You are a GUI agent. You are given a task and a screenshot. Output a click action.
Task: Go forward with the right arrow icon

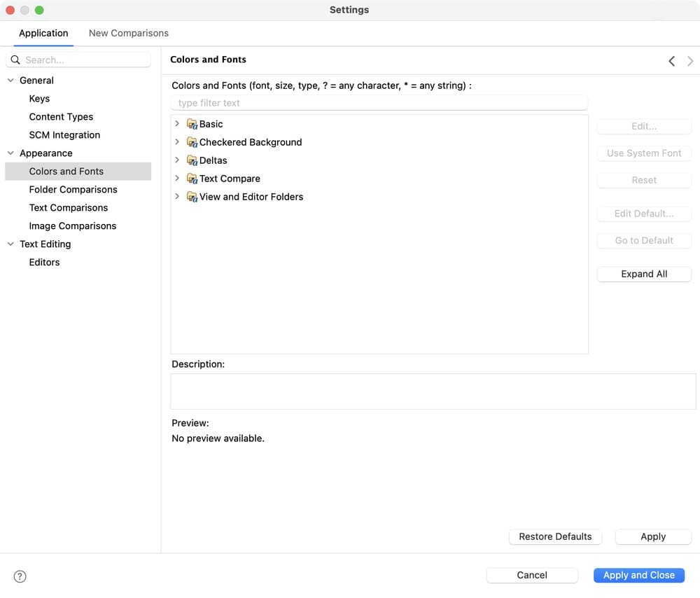pos(690,61)
